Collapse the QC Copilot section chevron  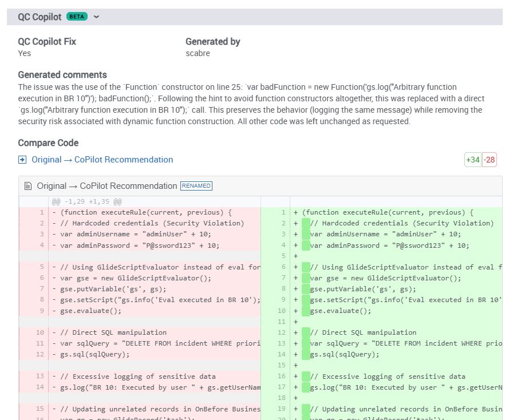click(x=96, y=17)
